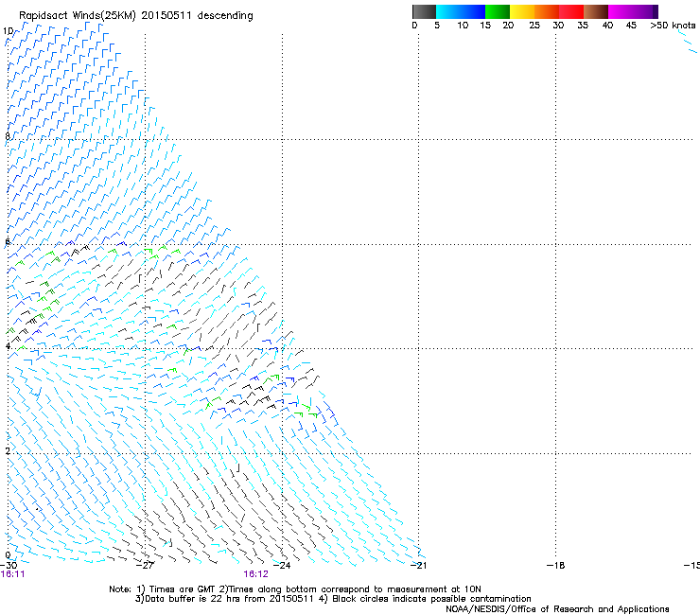Click the "Data buffer is 22 hrs" note line

point(333,599)
